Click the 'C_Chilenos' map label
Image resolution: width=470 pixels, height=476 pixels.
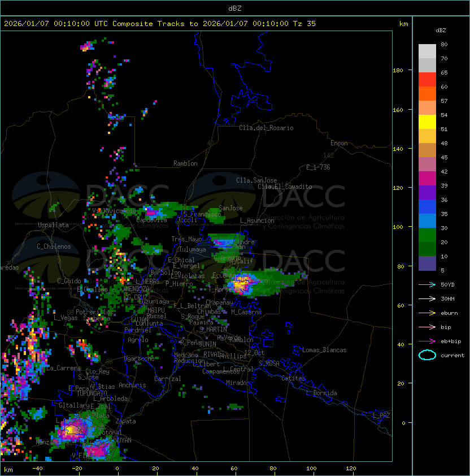point(54,246)
